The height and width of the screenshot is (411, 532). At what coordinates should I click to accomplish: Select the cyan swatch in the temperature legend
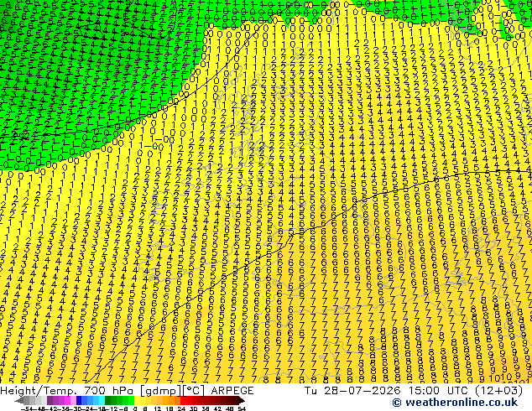pos(102,401)
